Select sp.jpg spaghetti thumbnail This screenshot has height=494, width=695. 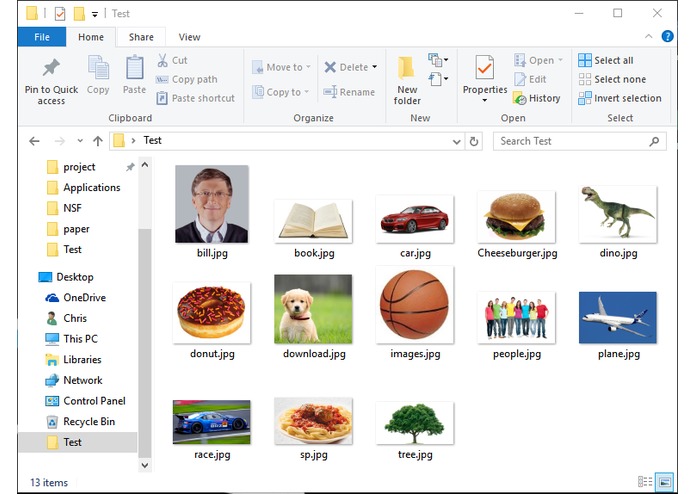pyautogui.click(x=313, y=421)
